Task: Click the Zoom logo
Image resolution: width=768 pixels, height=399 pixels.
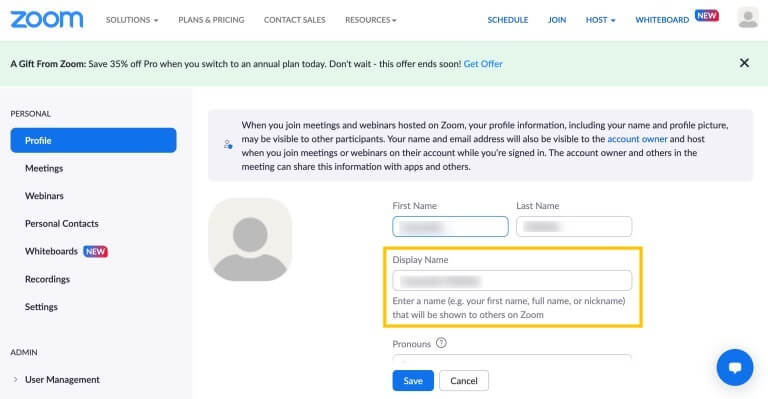Action: (x=47, y=20)
